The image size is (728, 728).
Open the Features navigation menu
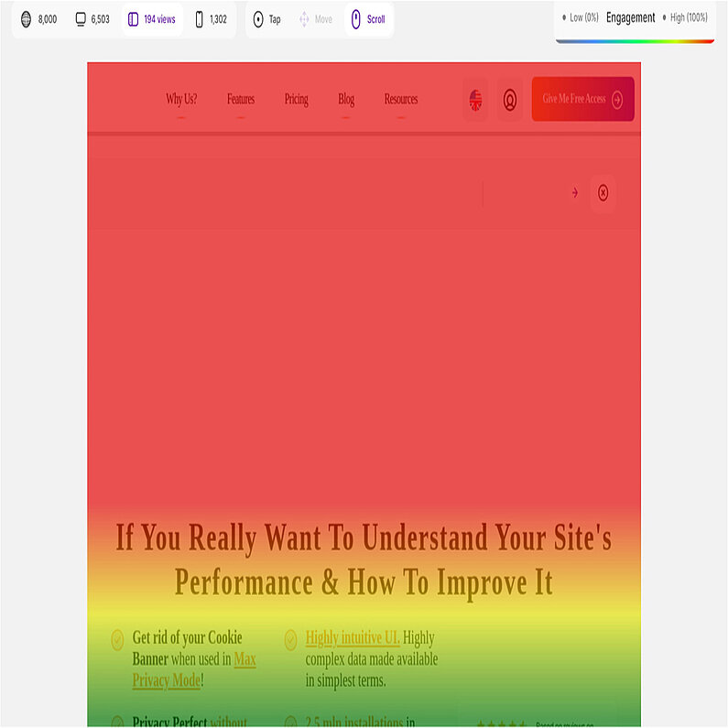tap(241, 99)
